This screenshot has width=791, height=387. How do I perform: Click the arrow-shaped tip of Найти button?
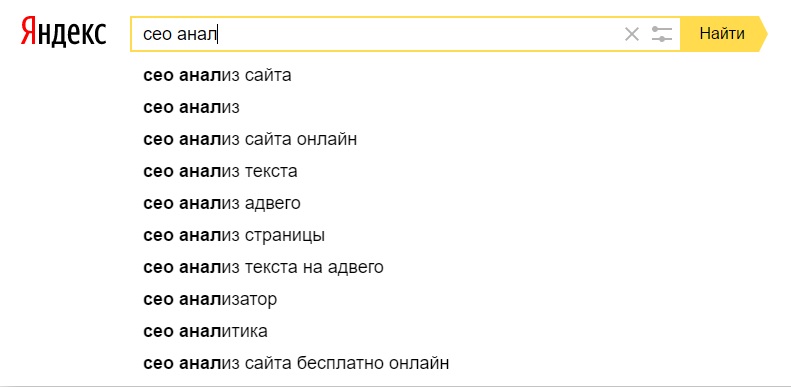tap(762, 34)
